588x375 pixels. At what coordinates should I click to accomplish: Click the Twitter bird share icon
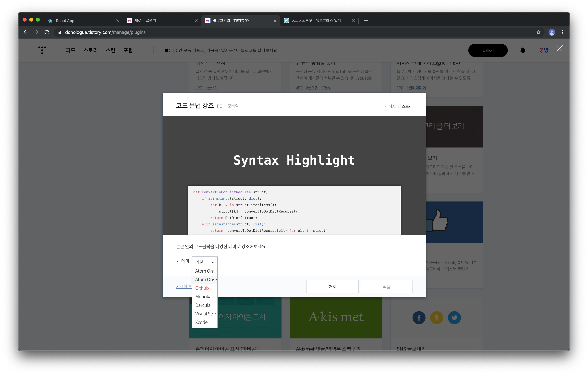(x=454, y=318)
